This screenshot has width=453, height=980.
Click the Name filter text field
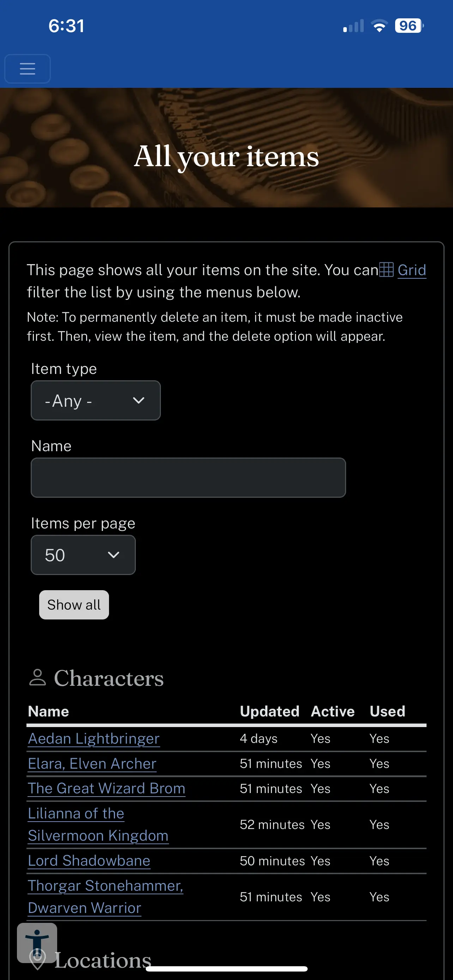pos(188,478)
